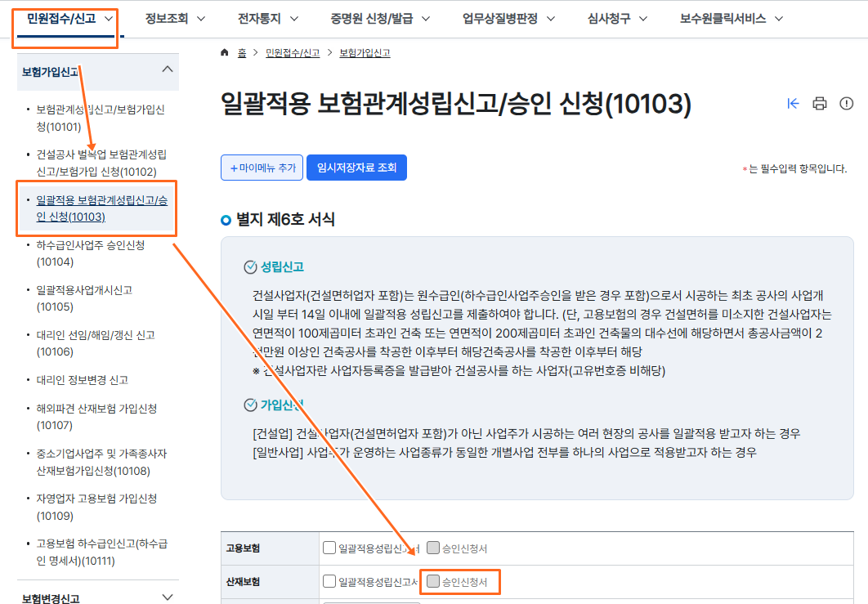This screenshot has height=604, width=868.
Task: Open the 정보조회 dropdown menu
Action: click(167, 16)
